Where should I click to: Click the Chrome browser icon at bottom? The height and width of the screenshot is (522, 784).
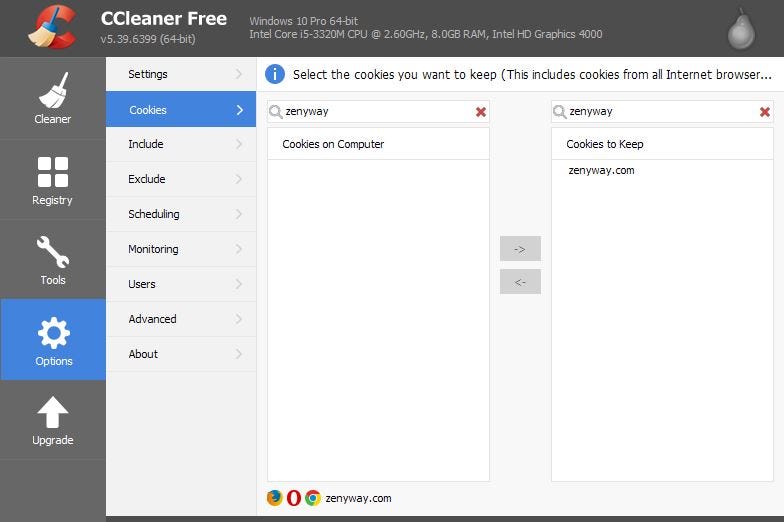pyautogui.click(x=313, y=498)
